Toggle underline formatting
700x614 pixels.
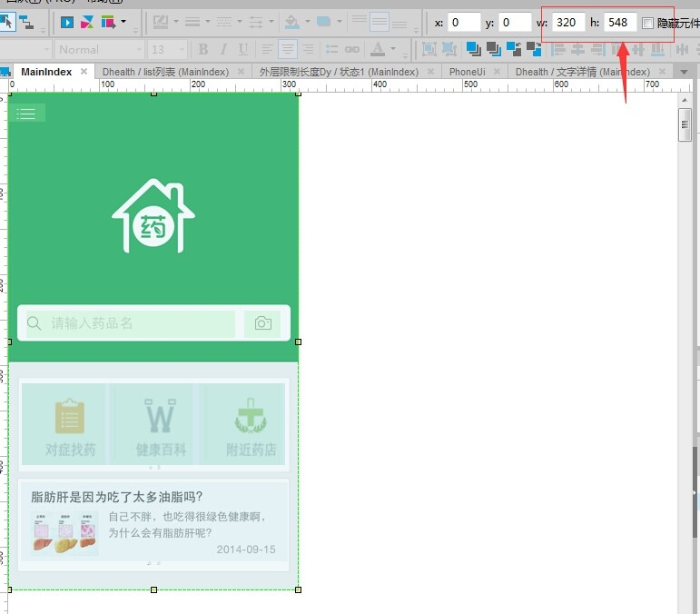tap(242, 49)
